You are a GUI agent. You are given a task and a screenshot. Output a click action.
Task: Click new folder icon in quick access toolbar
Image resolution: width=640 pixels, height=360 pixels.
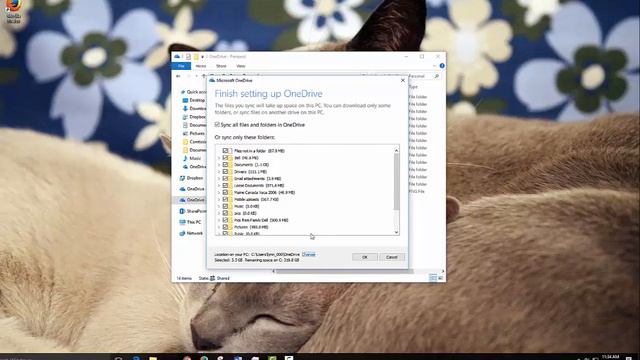196,56
